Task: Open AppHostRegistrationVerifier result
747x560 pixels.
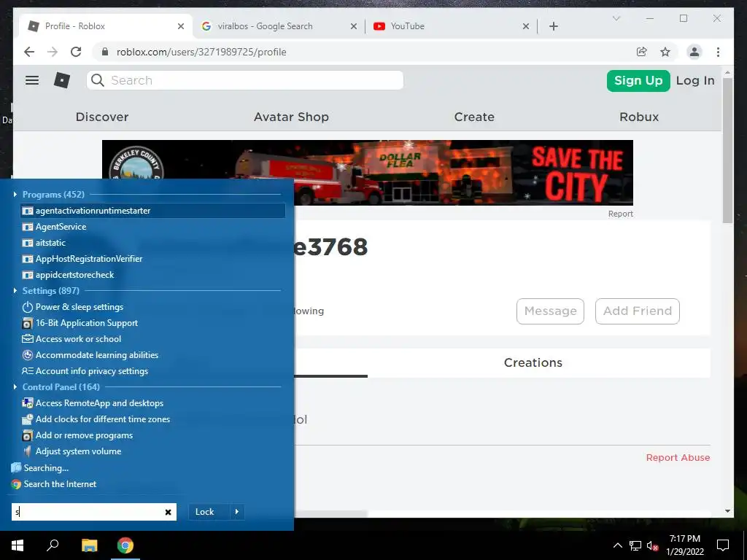Action: coord(153,259)
